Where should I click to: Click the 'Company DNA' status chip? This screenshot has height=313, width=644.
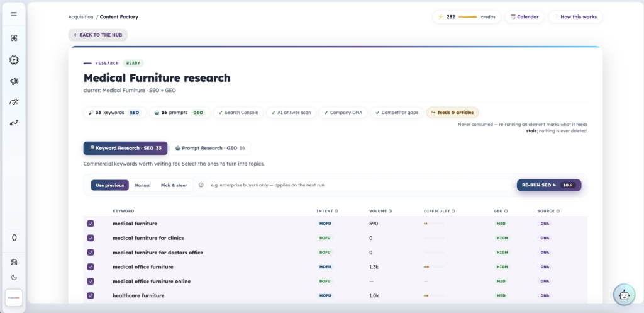click(x=343, y=112)
